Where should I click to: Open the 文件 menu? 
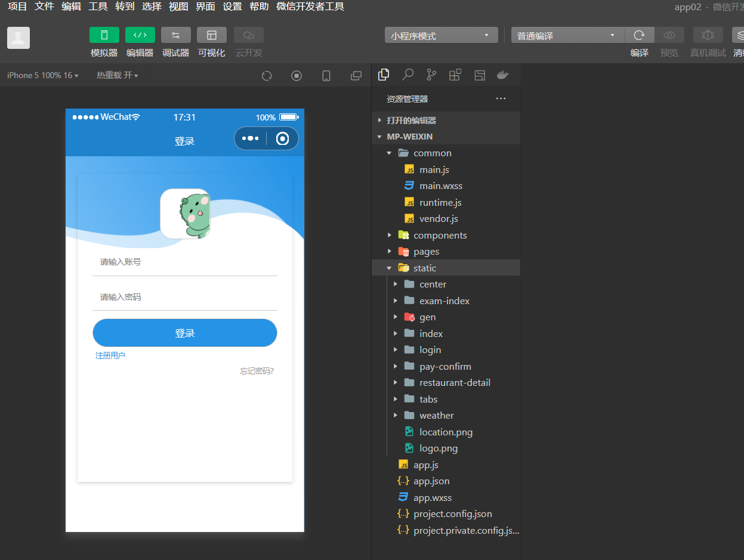[x=44, y=7]
